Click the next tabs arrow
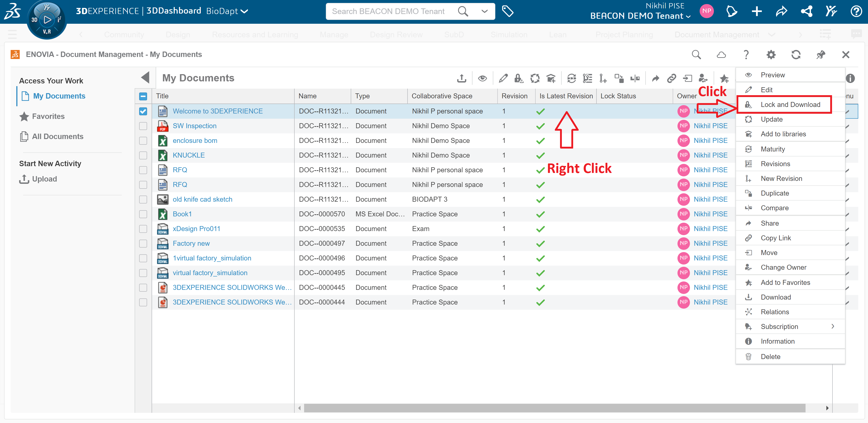Image resolution: width=868 pixels, height=423 pixels. click(x=800, y=35)
